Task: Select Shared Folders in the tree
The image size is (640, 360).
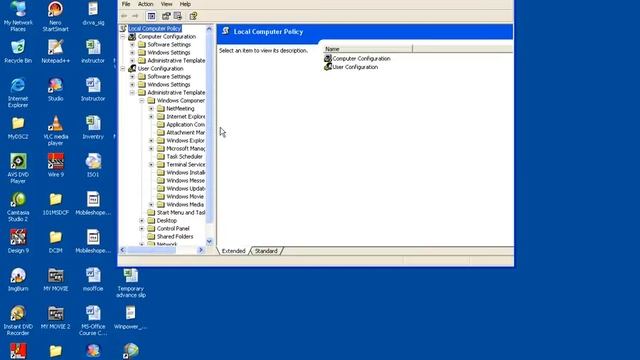Action: coord(175,237)
